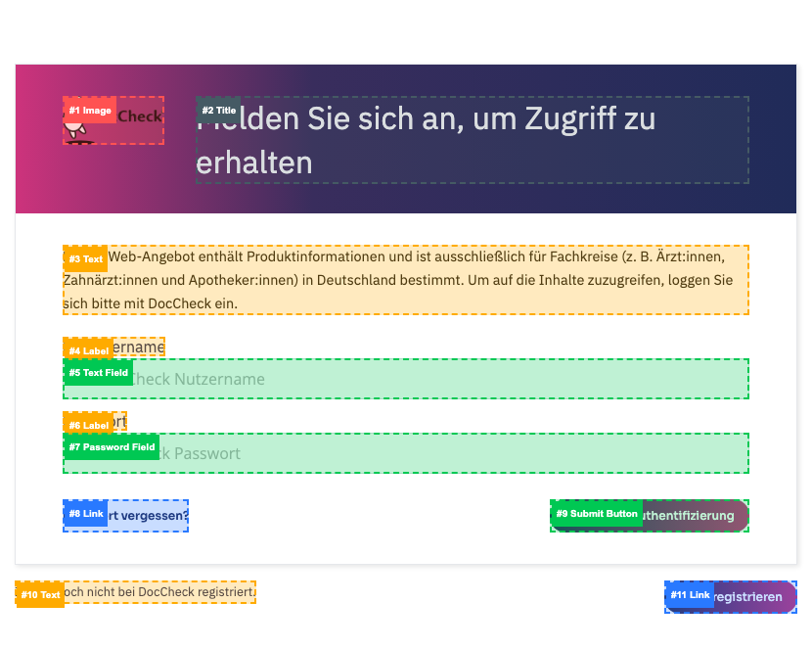Click the registrieren button
This screenshot has height=649, width=812.
pos(753,596)
